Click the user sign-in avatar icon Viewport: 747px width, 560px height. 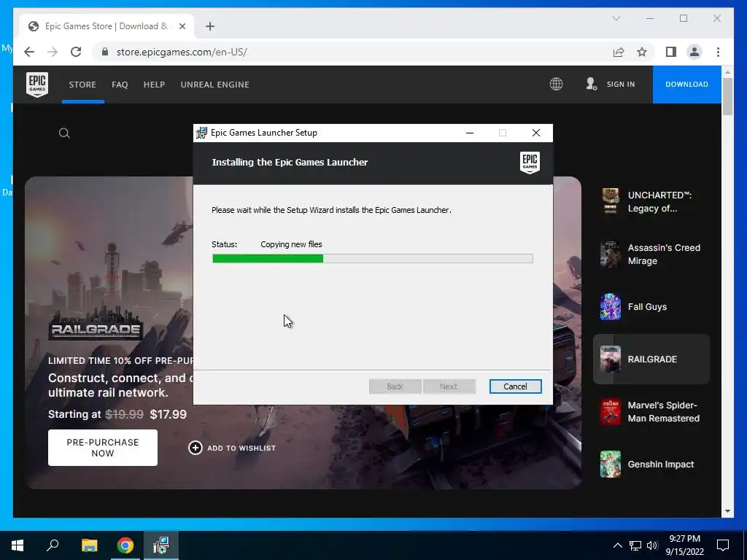coord(591,85)
